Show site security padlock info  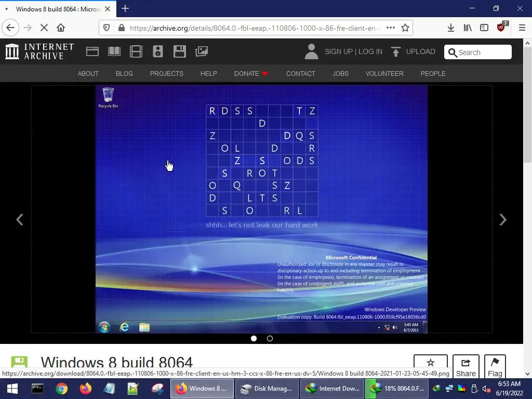122,28
